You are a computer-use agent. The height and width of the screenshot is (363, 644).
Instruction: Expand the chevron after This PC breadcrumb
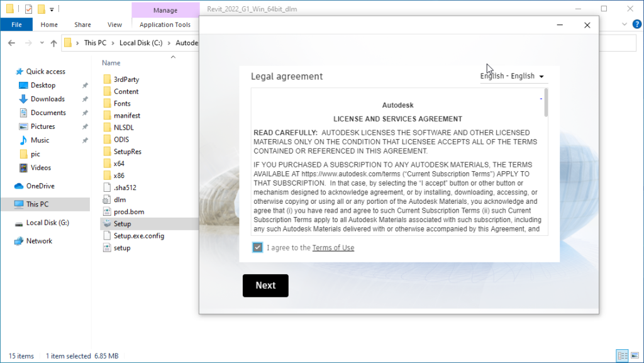113,43
